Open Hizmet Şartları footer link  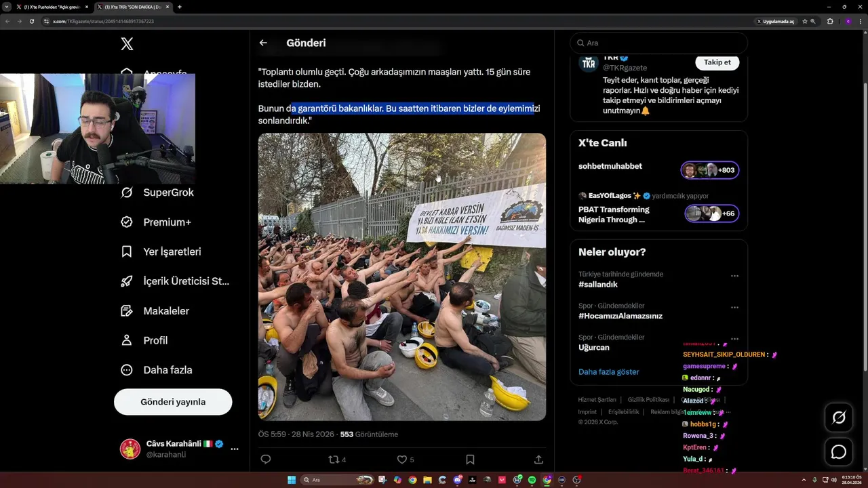point(597,400)
